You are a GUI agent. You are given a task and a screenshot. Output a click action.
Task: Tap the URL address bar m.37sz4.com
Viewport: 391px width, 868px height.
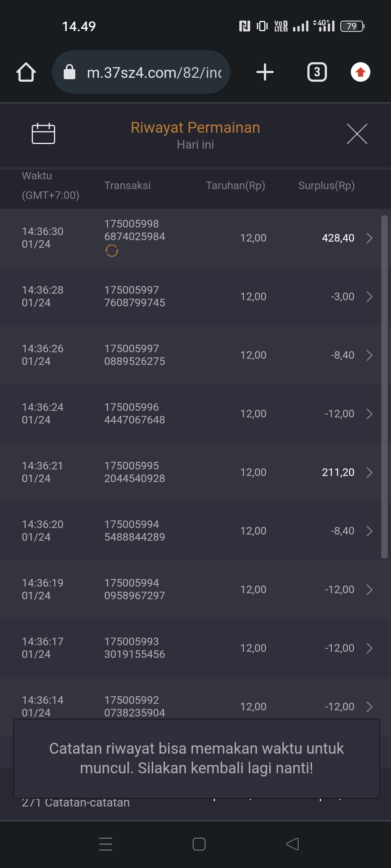click(154, 73)
